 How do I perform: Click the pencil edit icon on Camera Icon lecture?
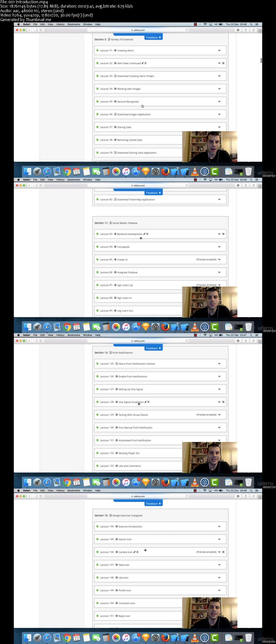[134, 552]
